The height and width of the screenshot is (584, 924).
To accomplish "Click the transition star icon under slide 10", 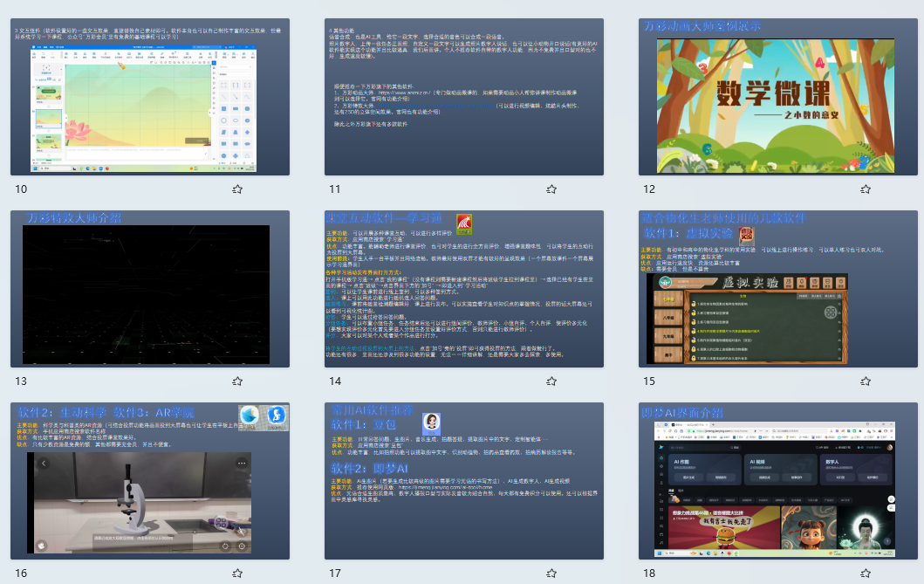I will [x=236, y=189].
